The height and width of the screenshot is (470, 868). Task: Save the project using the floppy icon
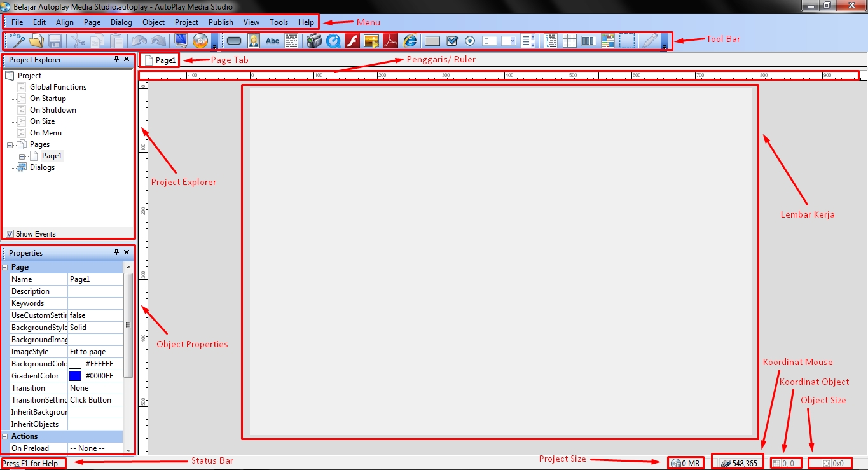click(x=55, y=41)
